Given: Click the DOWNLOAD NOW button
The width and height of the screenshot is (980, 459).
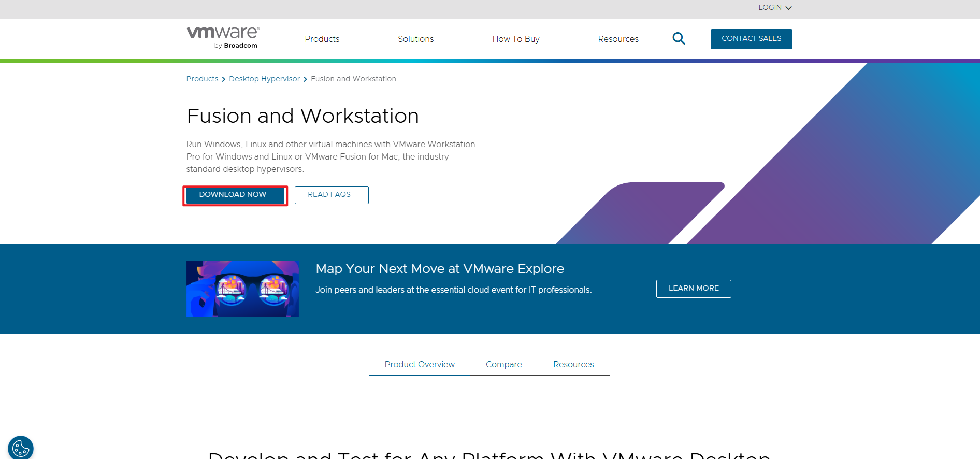Looking at the screenshot, I should click(x=235, y=195).
